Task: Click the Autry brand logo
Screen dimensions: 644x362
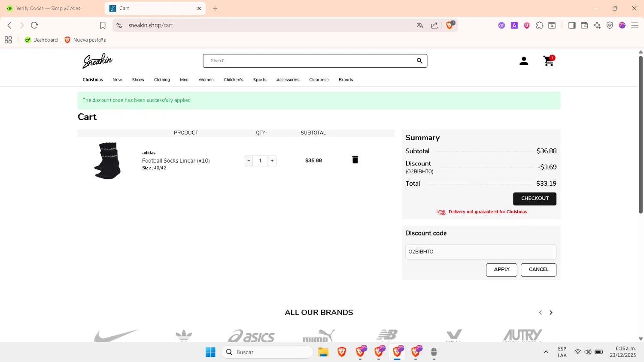Action: click(x=522, y=335)
